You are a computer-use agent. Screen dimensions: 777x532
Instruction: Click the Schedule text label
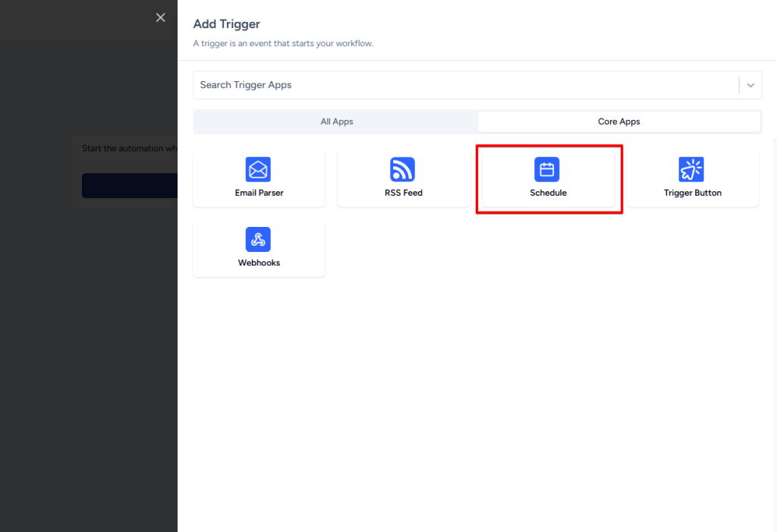pyautogui.click(x=548, y=193)
